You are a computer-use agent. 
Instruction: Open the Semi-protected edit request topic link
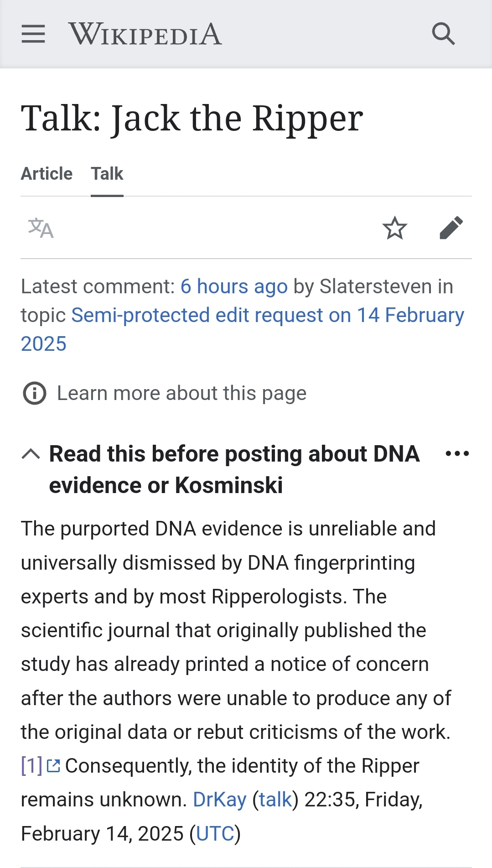pyautogui.click(x=268, y=316)
